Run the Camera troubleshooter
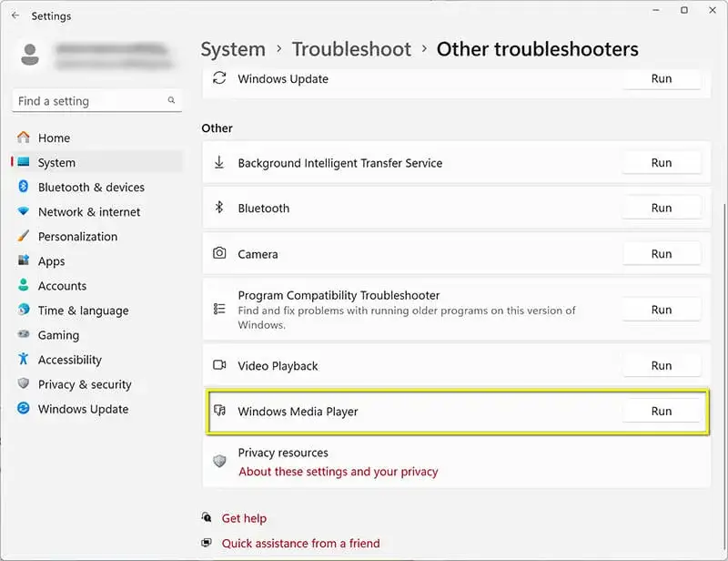The image size is (728, 561). (x=662, y=254)
